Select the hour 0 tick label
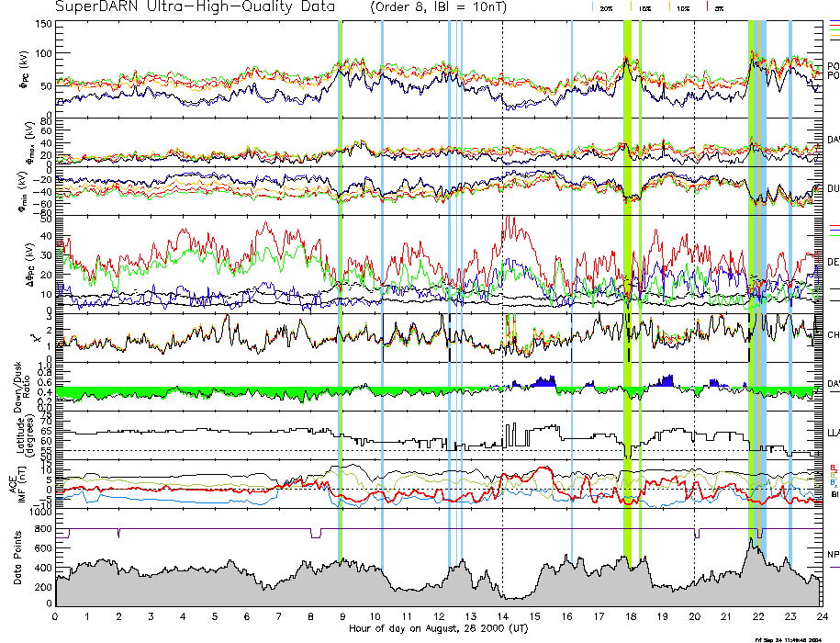Image resolution: width=840 pixels, height=643 pixels. (56, 616)
